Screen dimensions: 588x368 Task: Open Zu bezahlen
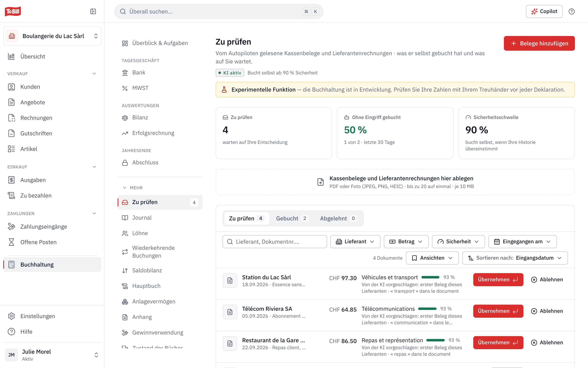click(52, 195)
